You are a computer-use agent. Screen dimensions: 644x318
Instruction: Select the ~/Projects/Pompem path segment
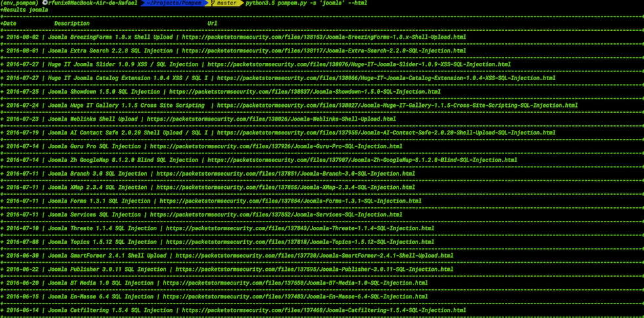177,3
